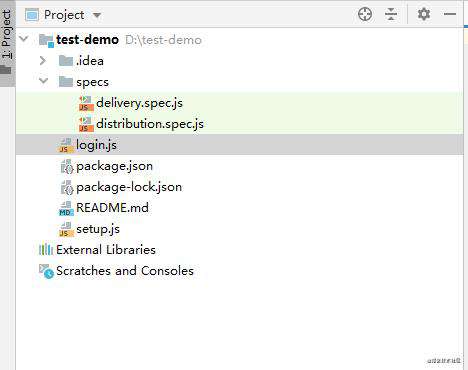
Task: Click the specs folder icon
Action: pyautogui.click(x=66, y=81)
